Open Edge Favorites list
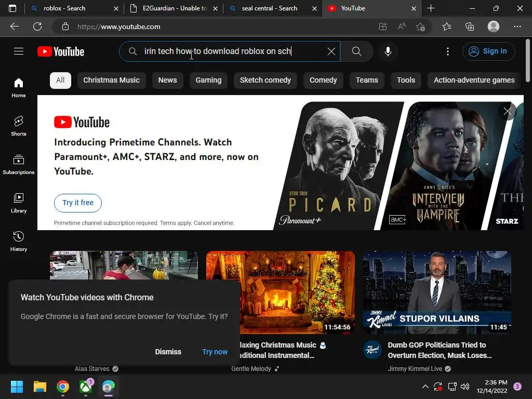This screenshot has width=532, height=399. (447, 26)
